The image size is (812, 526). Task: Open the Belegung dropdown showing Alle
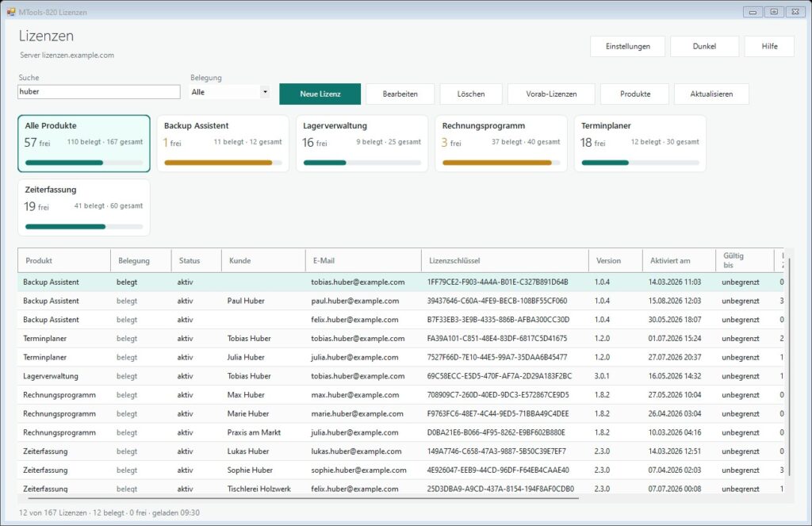[230, 92]
